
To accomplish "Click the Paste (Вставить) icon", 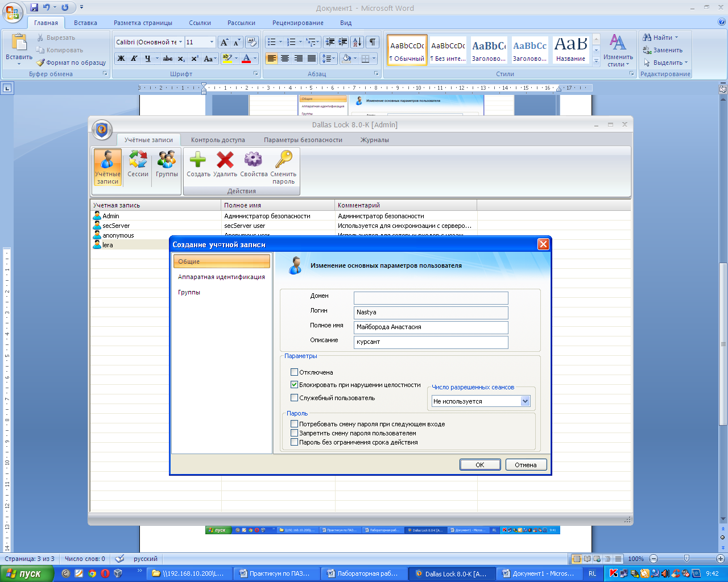I will 19,43.
